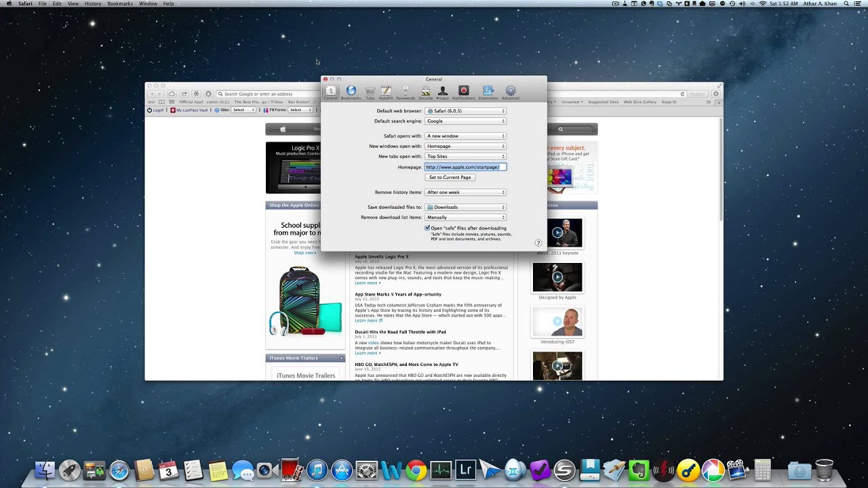Click the Introducing iOS7 video thumbnail
Image resolution: width=868 pixels, height=488 pixels.
[x=557, y=321]
